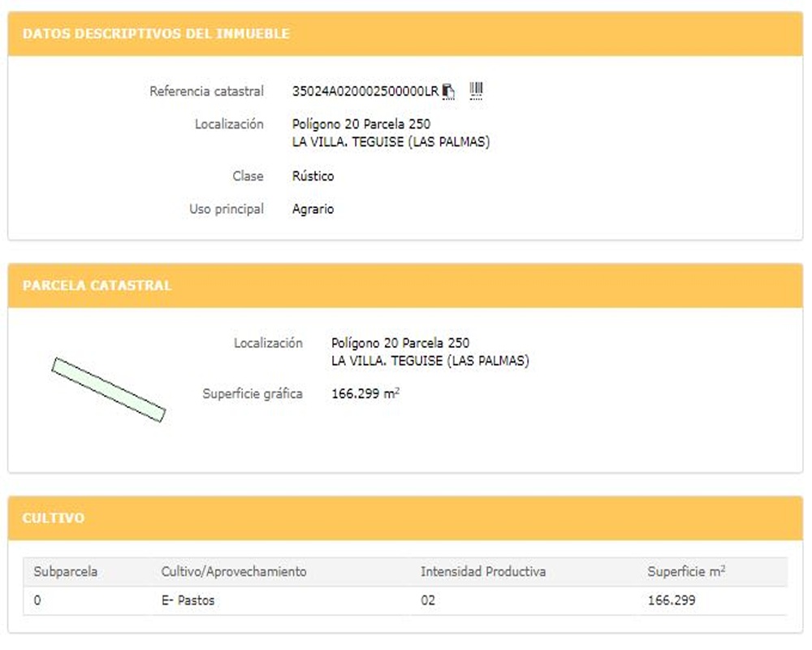Click the 'Referencia catastral' label

pos(206,91)
